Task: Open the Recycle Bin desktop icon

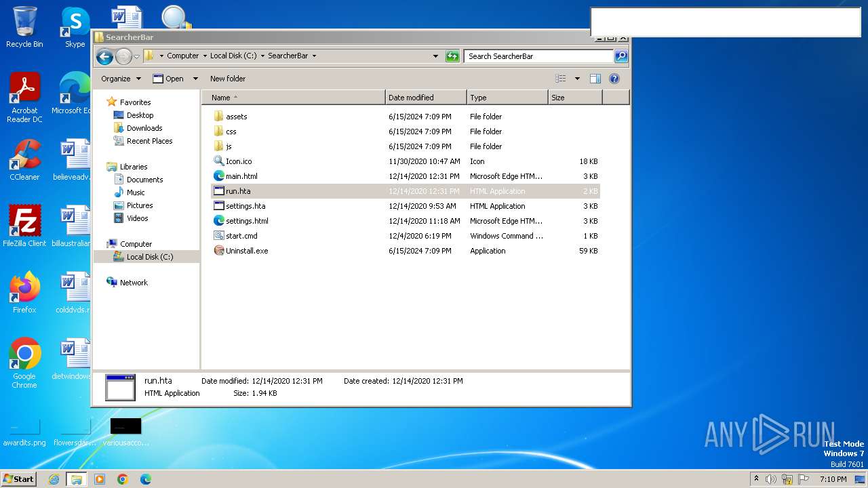Action: (x=24, y=27)
